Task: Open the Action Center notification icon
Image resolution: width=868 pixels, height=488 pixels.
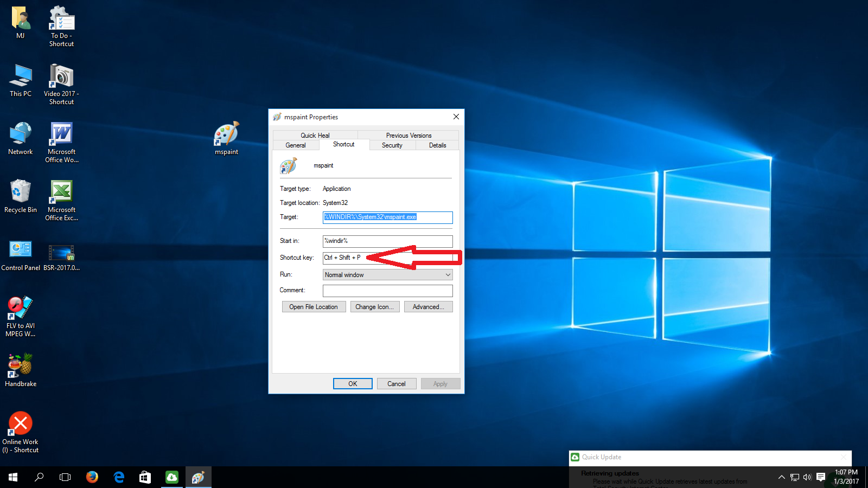Action: tap(821, 477)
